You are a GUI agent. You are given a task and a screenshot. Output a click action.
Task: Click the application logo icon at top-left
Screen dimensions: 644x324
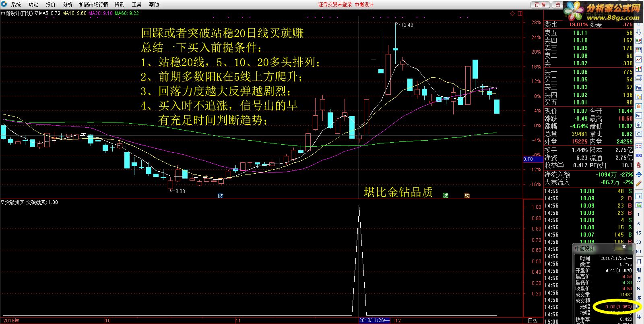(4, 4)
